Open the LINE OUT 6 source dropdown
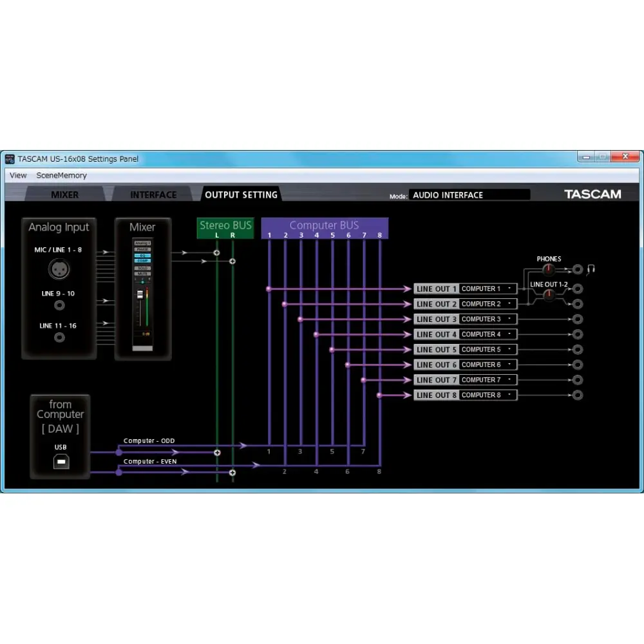The height and width of the screenshot is (644, 644). coord(488,365)
